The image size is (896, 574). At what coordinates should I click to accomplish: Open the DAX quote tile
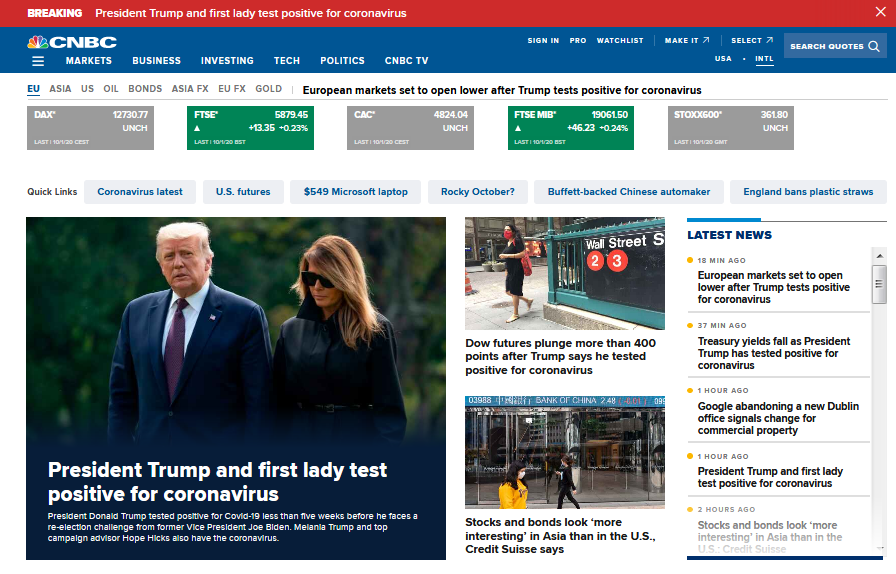coord(90,128)
